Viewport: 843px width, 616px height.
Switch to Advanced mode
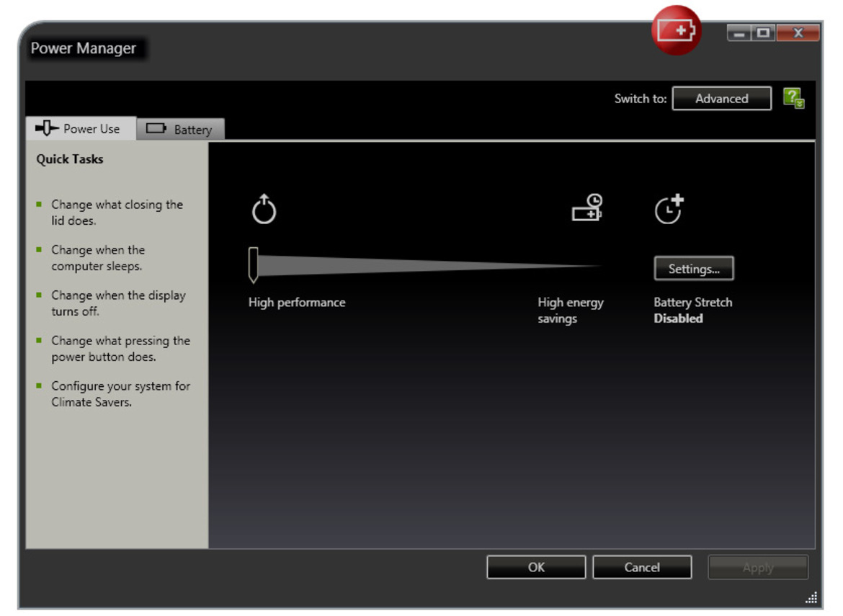721,99
